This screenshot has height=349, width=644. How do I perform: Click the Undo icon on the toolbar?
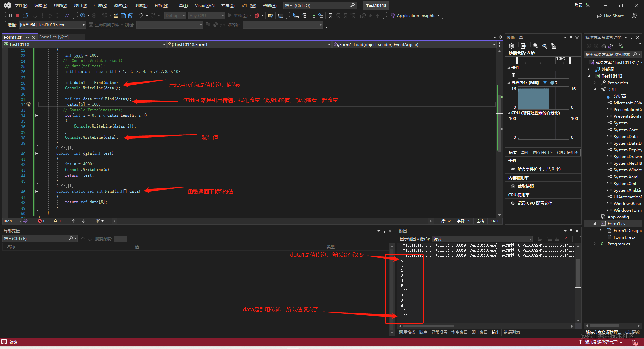(141, 15)
